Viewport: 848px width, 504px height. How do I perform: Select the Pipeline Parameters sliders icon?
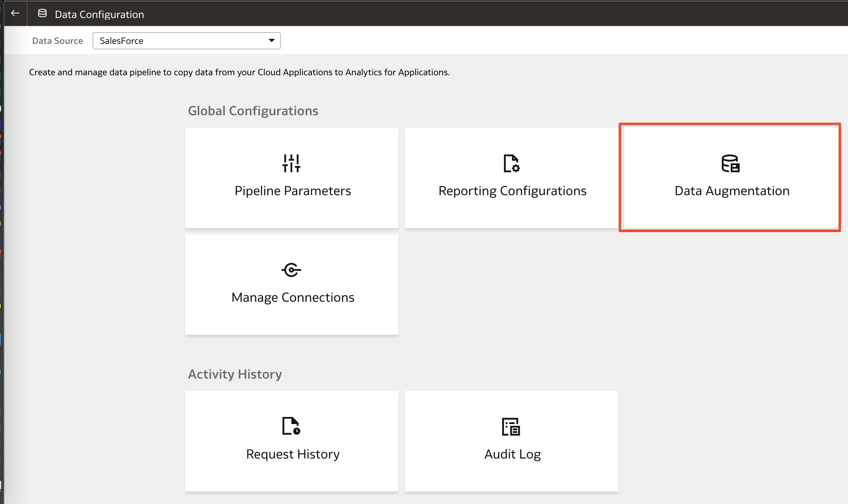pos(291,163)
